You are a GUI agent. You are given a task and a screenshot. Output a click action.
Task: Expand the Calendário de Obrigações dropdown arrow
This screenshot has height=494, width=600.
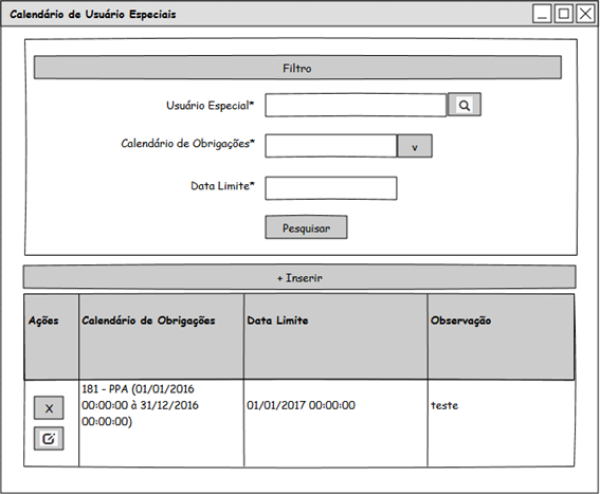414,146
